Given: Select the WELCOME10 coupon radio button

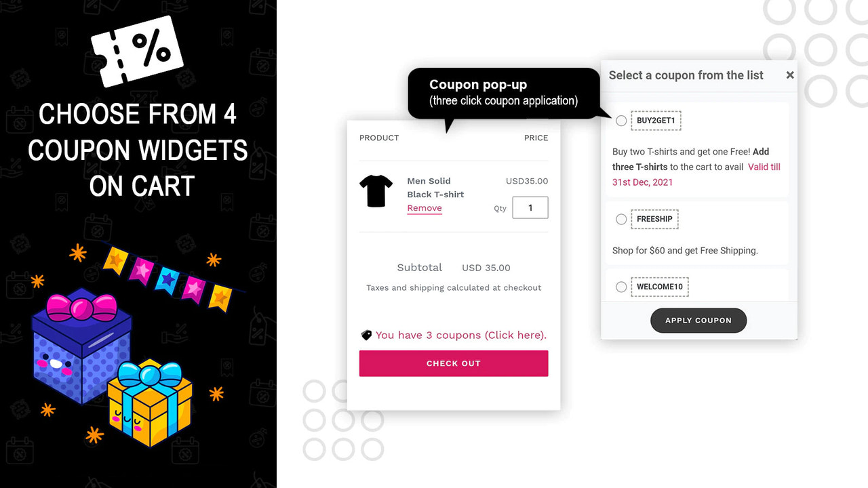Looking at the screenshot, I should pyautogui.click(x=621, y=287).
